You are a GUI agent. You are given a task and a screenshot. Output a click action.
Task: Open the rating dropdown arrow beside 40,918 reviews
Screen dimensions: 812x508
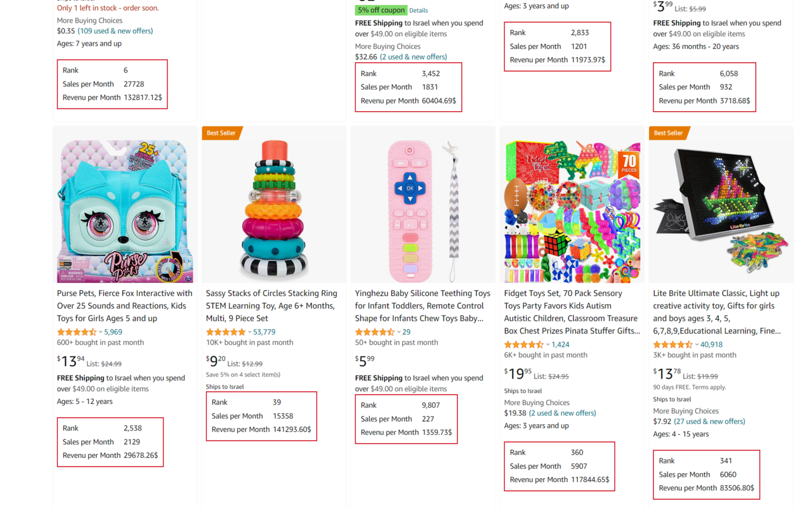[697, 345]
